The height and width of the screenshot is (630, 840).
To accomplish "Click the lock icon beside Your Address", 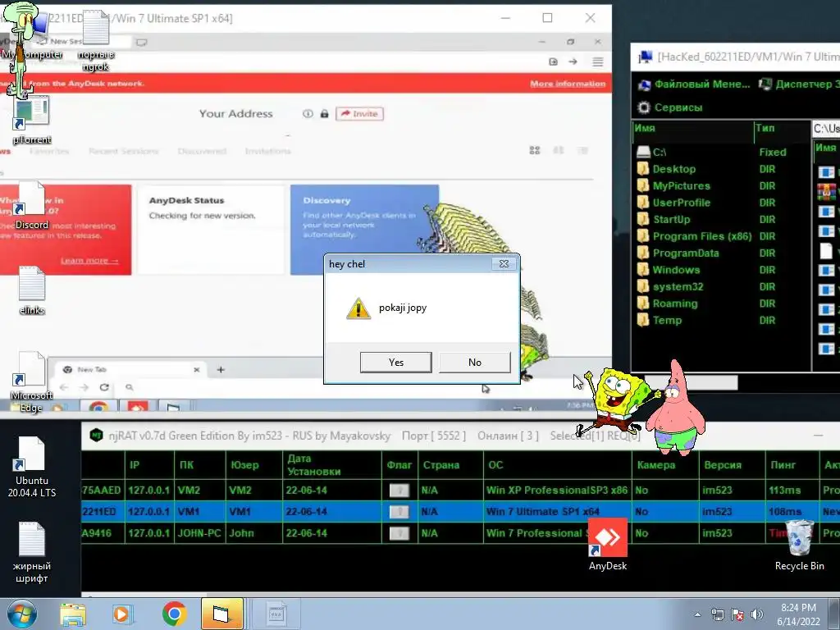I will click(324, 113).
